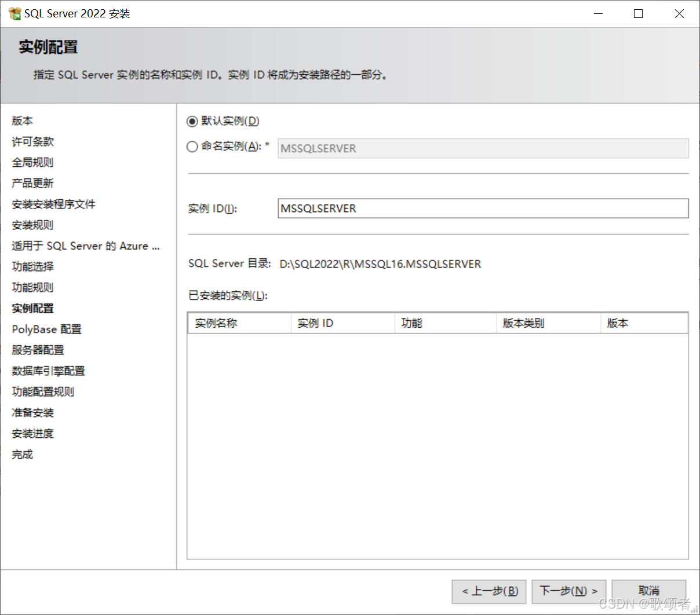Click the 取消 button
This screenshot has height=615, width=700.
(x=649, y=591)
